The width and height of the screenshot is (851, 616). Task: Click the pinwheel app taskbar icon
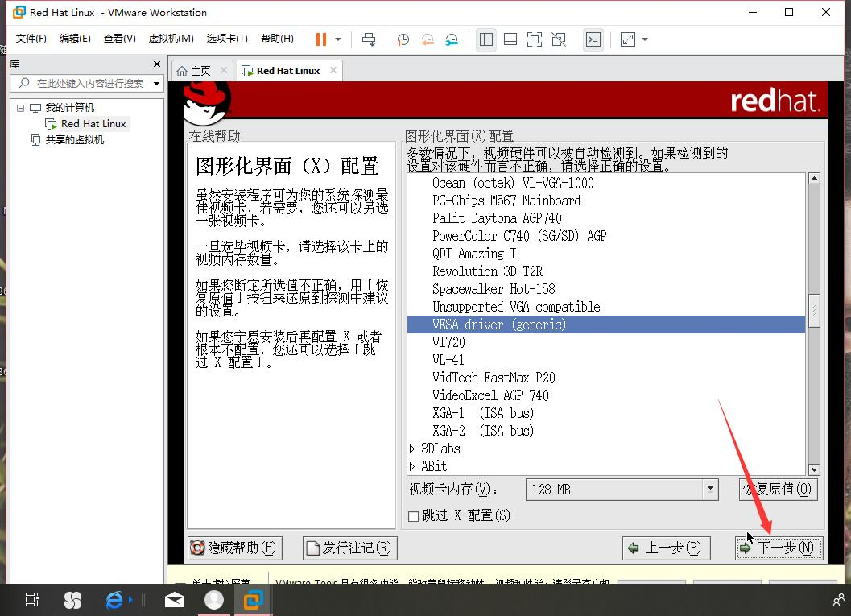[x=72, y=600]
